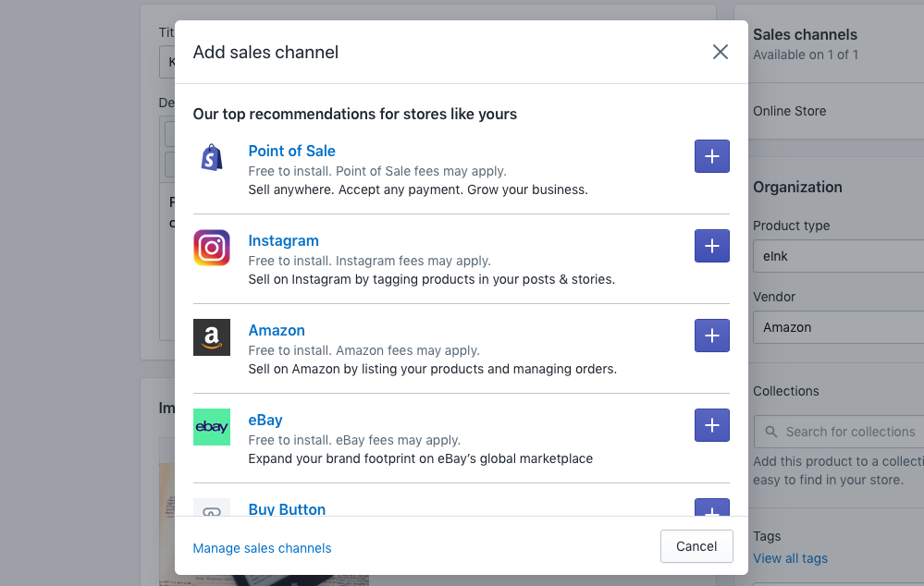Add the Buy Button channel

coord(712,507)
